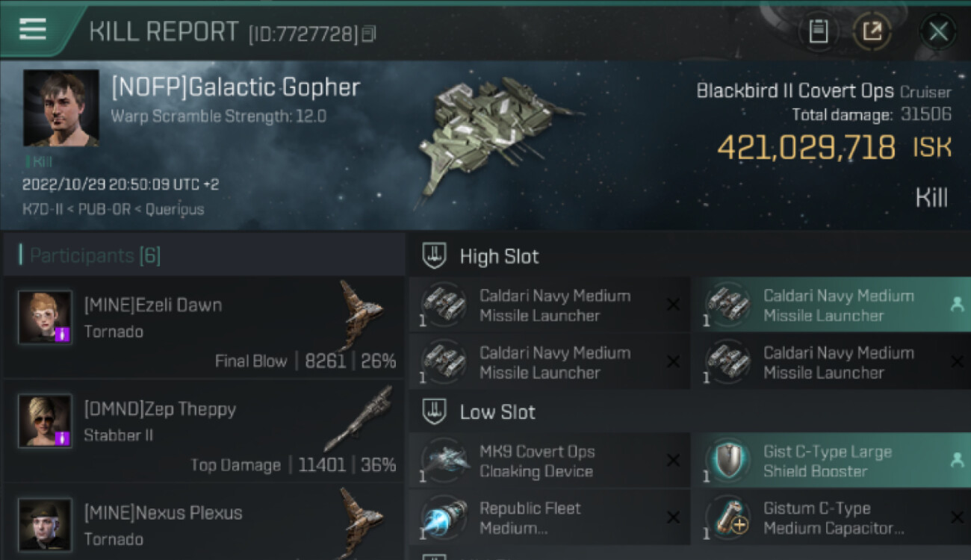
Task: Click the Blackbird II Covert Ops ship name
Action: coord(795,91)
